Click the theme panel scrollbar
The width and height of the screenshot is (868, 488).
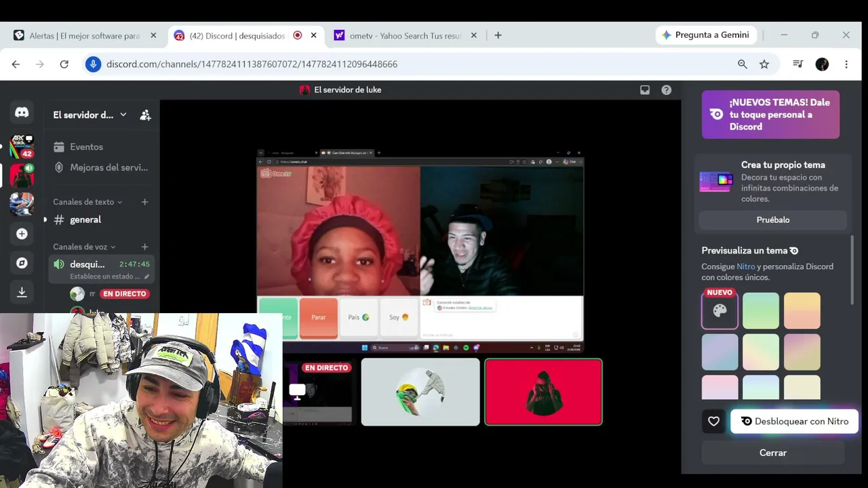(x=852, y=270)
